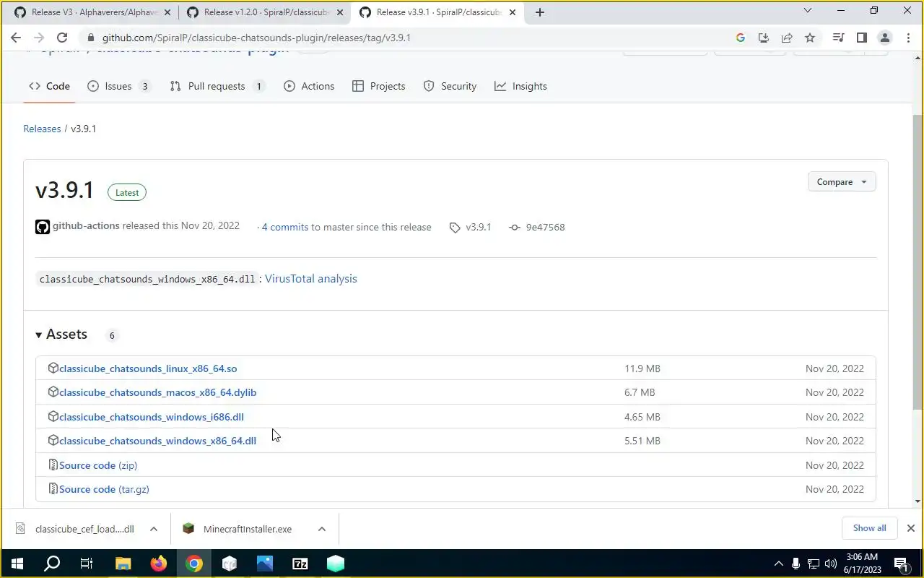Open github-actions author link
Image resolution: width=924 pixels, height=578 pixels.
point(86,226)
